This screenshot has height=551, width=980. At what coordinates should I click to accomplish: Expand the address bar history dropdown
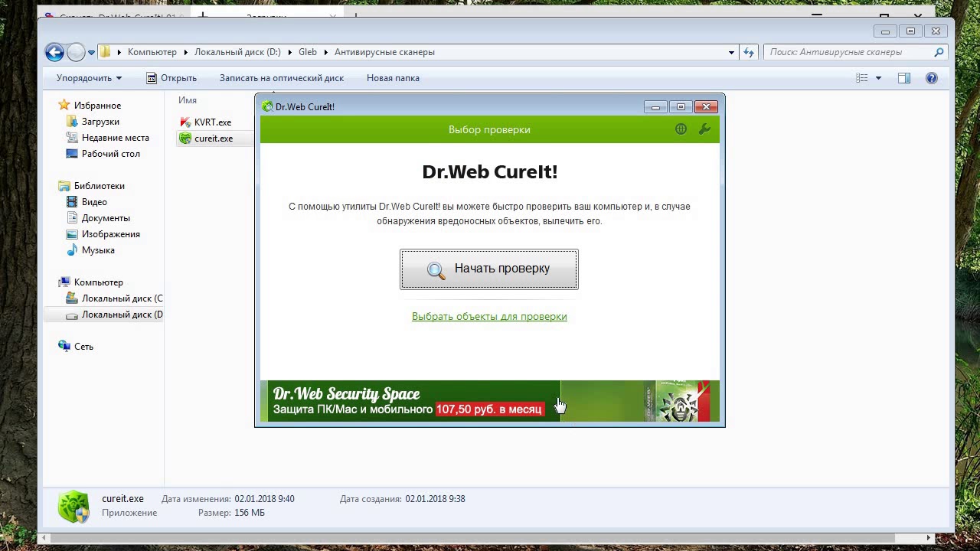pyautogui.click(x=731, y=52)
